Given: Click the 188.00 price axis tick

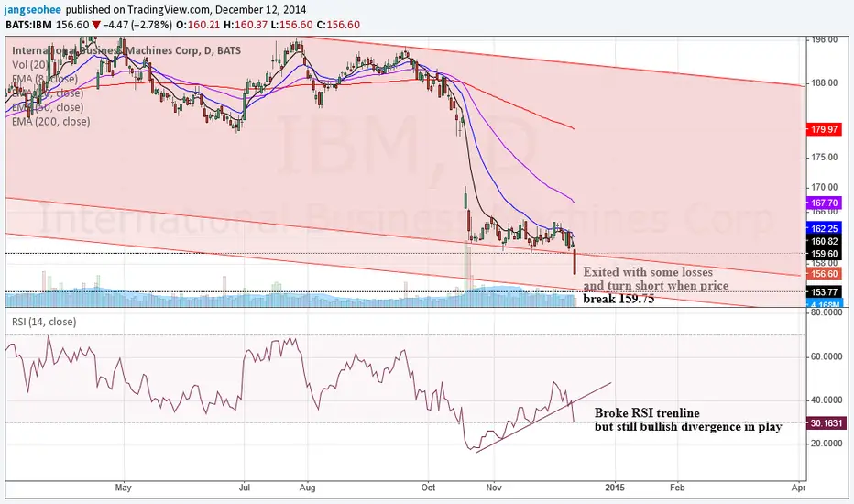Looking at the screenshot, I should click(824, 83).
